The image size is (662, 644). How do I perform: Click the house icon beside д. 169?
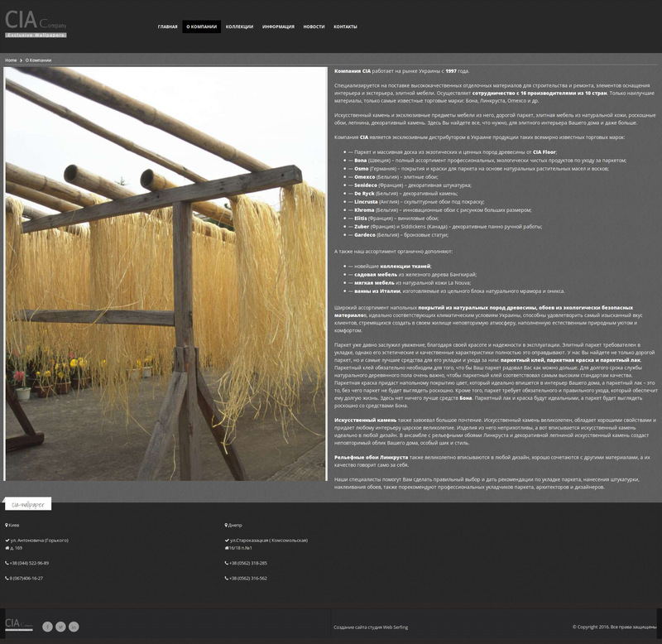click(7, 548)
